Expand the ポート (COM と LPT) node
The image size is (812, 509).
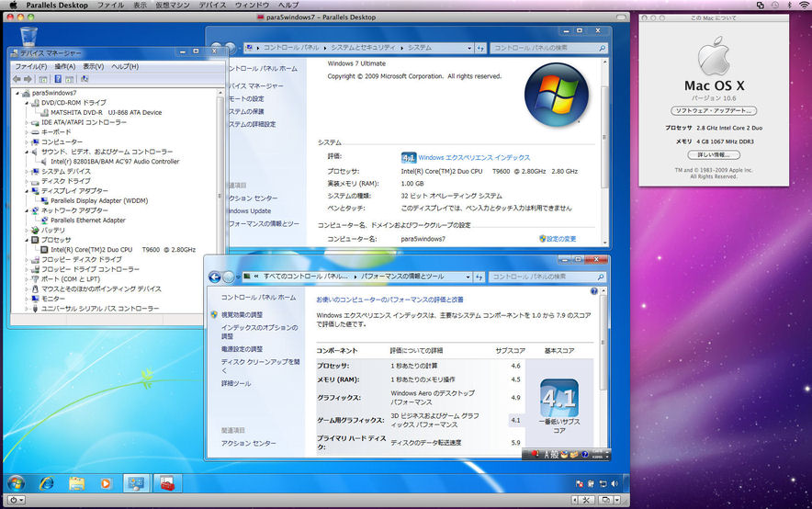click(27, 279)
